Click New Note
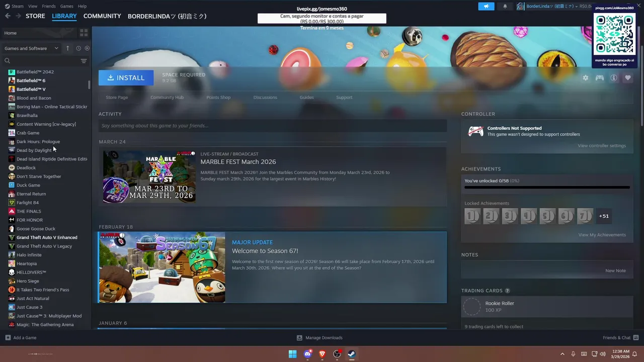The height and width of the screenshot is (362, 644). point(615,270)
